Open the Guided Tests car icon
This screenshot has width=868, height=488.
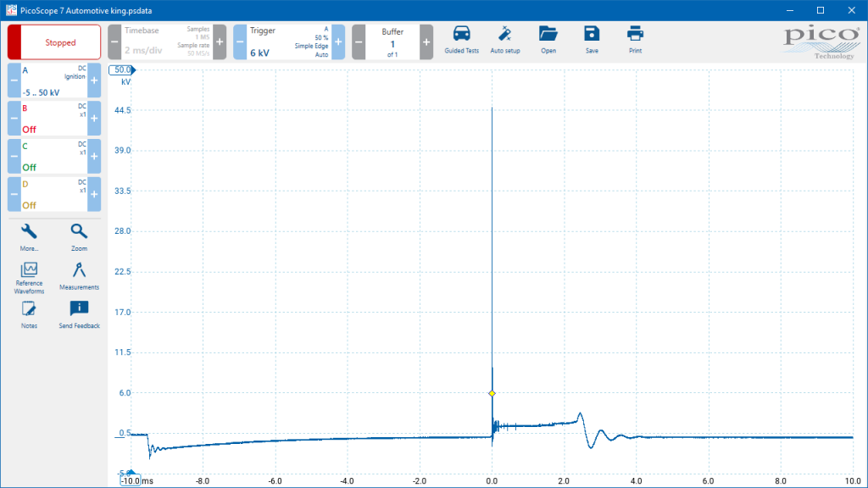click(x=461, y=40)
